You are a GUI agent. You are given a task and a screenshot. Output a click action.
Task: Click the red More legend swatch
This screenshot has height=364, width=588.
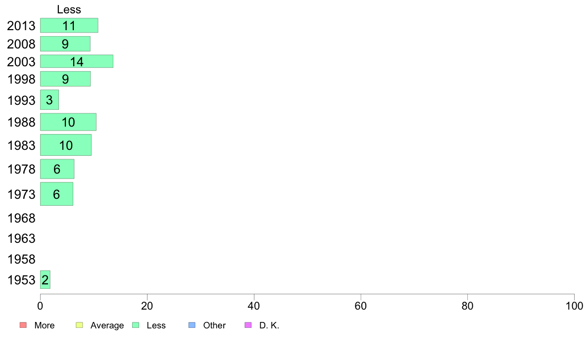click(23, 325)
